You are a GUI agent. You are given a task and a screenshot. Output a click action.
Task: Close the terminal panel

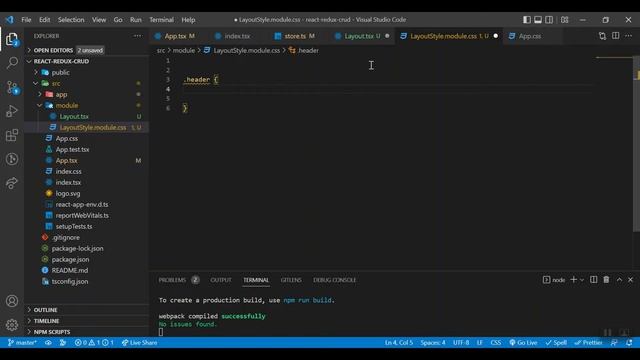coord(631,280)
